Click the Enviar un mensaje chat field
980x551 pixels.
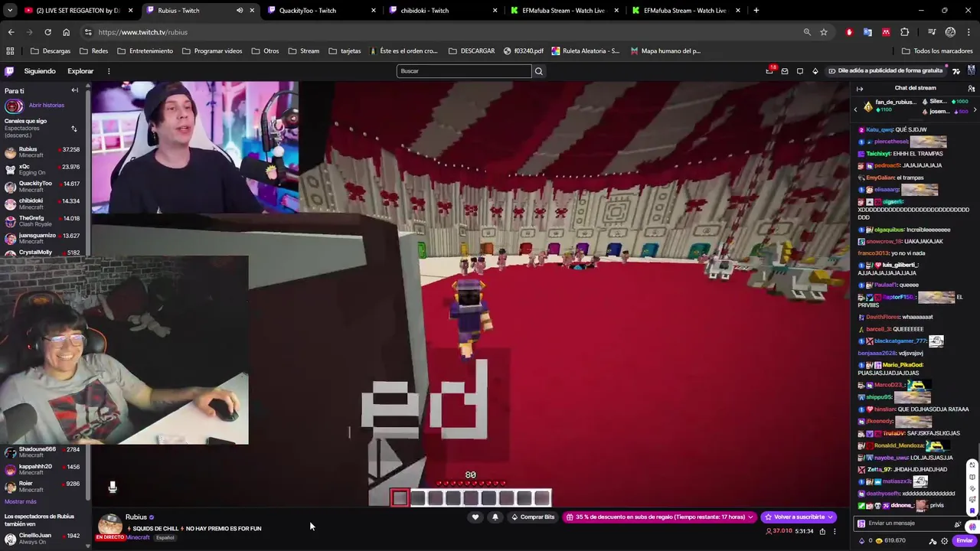tap(907, 523)
